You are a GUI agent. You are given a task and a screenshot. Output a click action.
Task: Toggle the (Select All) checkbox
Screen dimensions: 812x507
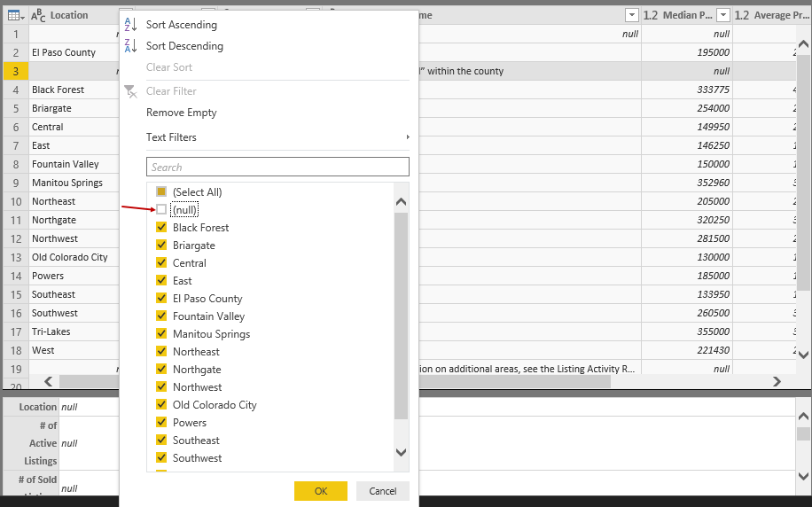click(161, 192)
